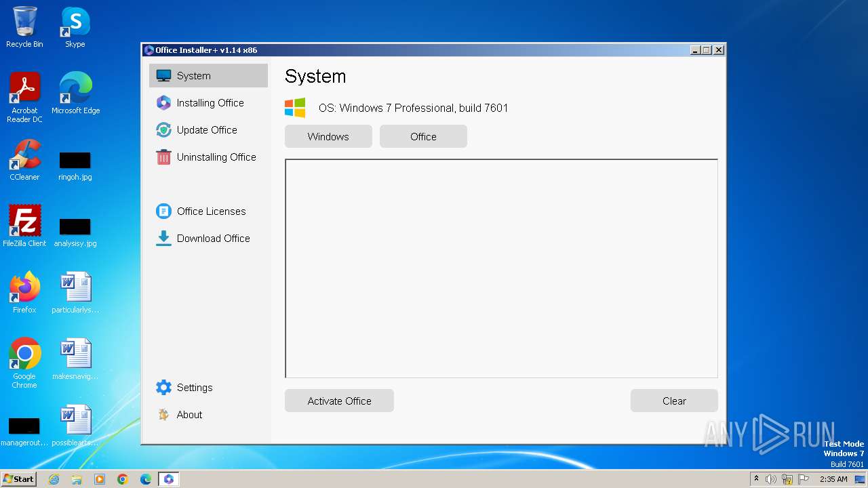The width and height of the screenshot is (868, 488).
Task: Click the volume speaker tray icon
Action: [x=771, y=479]
